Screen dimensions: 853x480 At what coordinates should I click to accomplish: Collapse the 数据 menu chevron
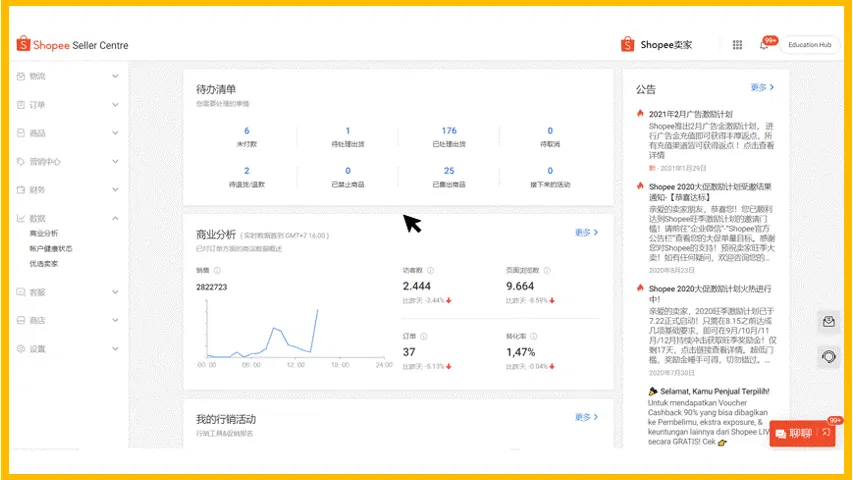click(115, 218)
